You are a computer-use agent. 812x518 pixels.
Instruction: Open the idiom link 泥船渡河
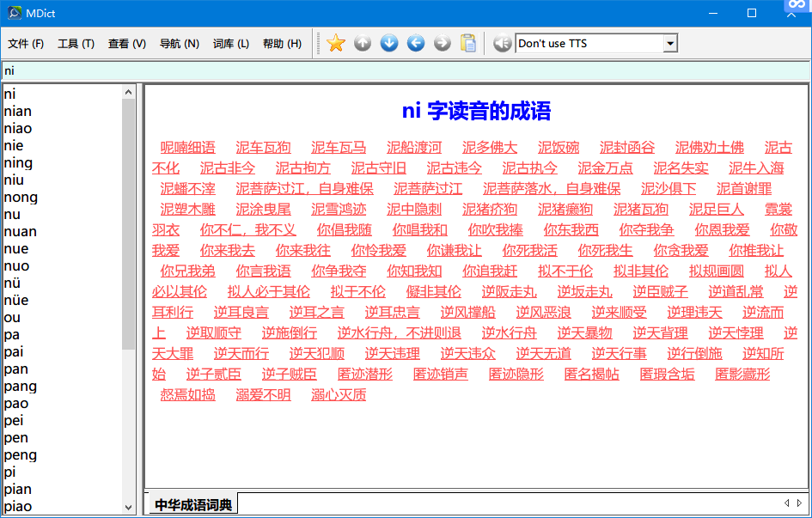414,148
